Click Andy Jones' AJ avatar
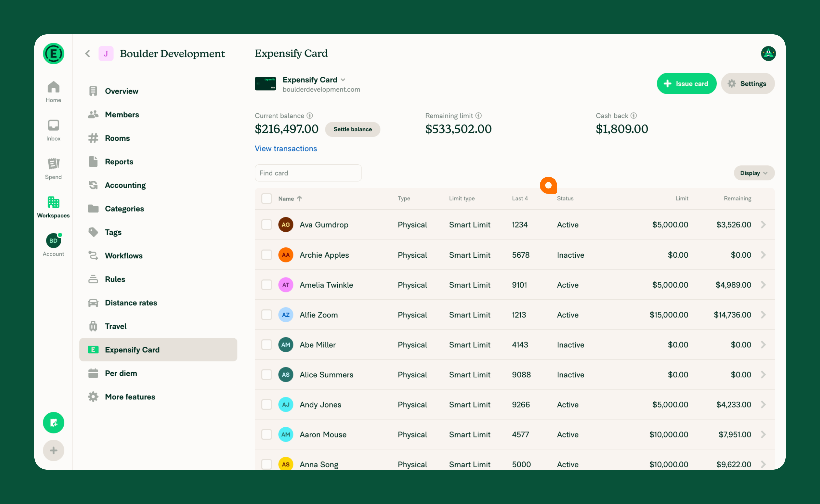Image resolution: width=820 pixels, height=504 pixels. coord(285,405)
